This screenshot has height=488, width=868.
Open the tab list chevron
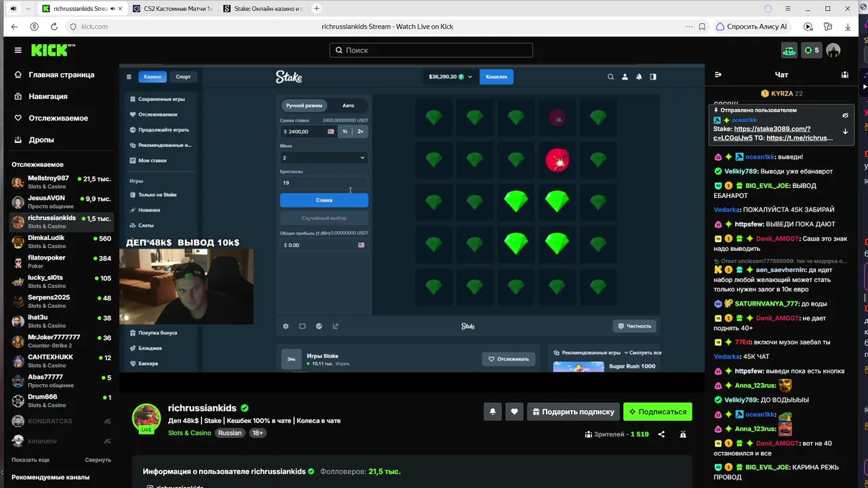click(x=28, y=9)
